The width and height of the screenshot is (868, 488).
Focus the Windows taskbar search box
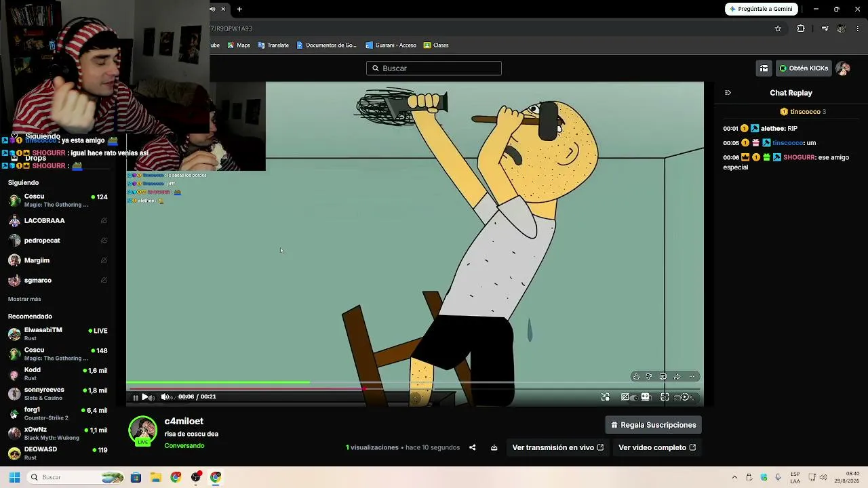click(x=76, y=477)
